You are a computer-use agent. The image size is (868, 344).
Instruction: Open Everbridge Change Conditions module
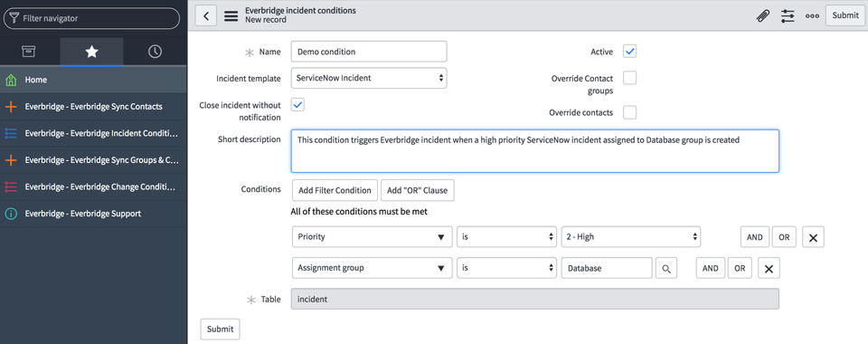[x=93, y=186]
